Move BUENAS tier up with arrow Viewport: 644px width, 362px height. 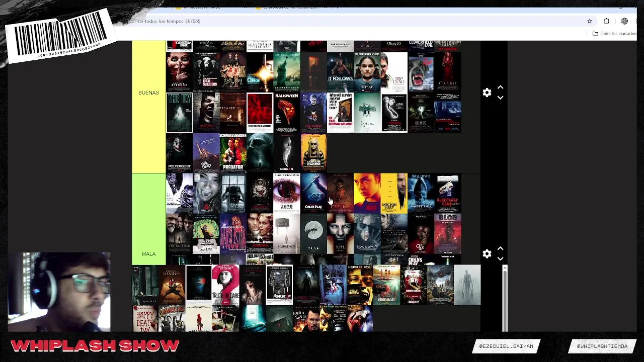coord(500,87)
